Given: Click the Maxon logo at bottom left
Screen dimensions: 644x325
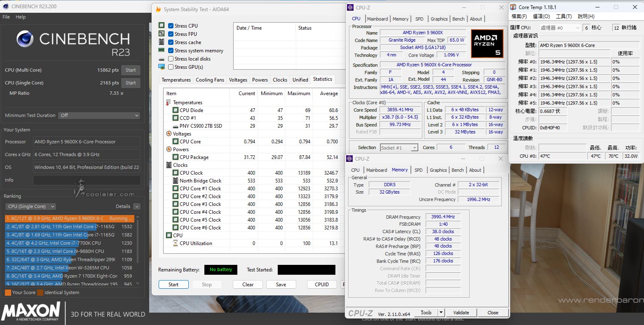Looking at the screenshot, I should [x=31, y=312].
